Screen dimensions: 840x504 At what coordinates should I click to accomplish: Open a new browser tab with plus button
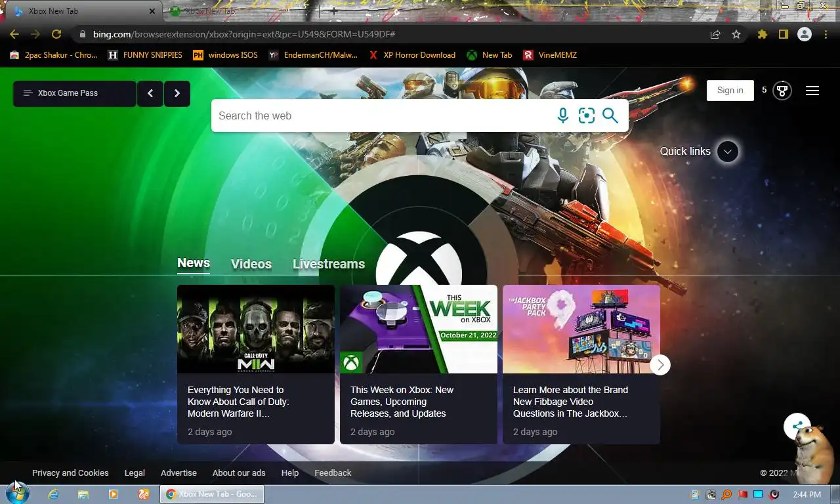[333, 11]
